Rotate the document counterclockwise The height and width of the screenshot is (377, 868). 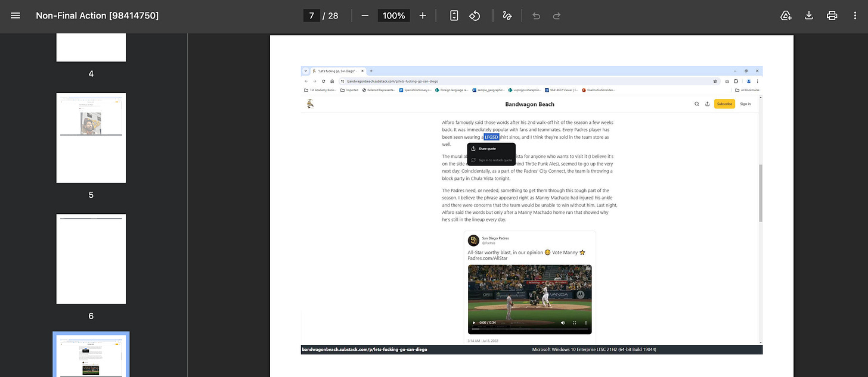click(x=475, y=15)
